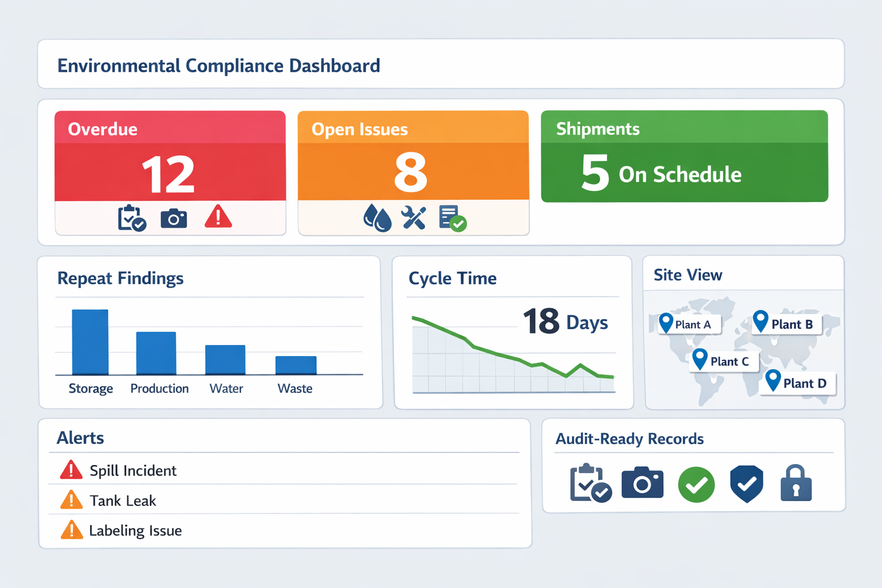Viewport: 882px width, 588px height.
Task: Click the clipboard checklist icon under Overdue
Action: point(132,218)
